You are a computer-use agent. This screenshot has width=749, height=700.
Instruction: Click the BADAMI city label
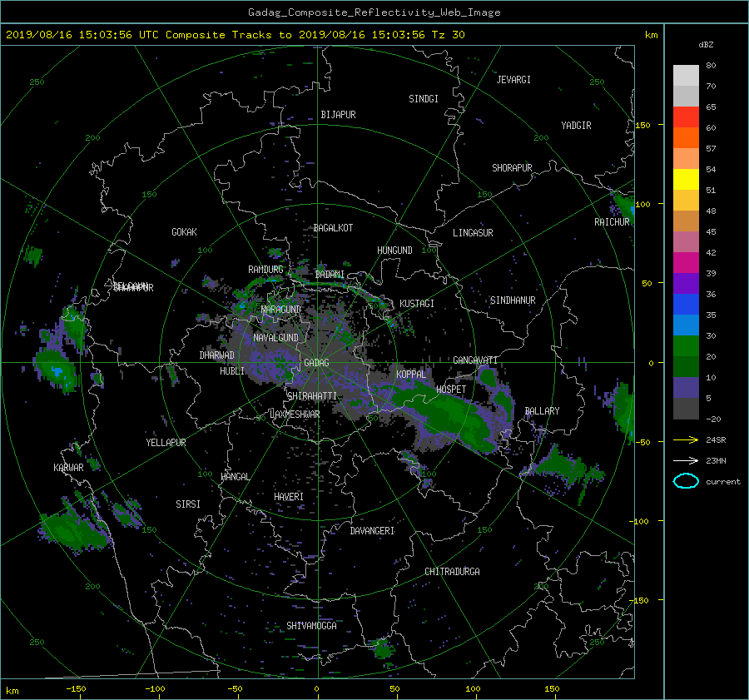[x=330, y=275]
